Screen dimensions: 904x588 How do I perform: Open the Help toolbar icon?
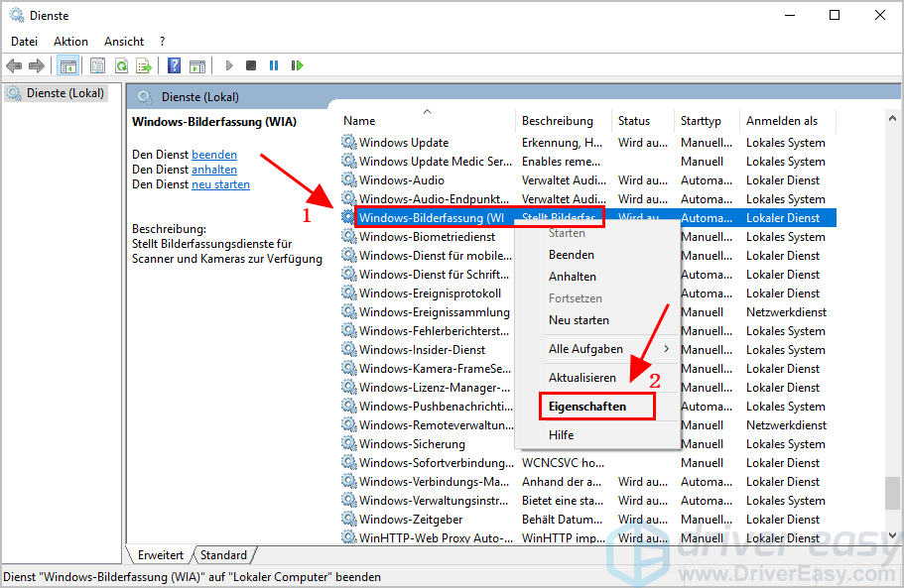(174, 65)
